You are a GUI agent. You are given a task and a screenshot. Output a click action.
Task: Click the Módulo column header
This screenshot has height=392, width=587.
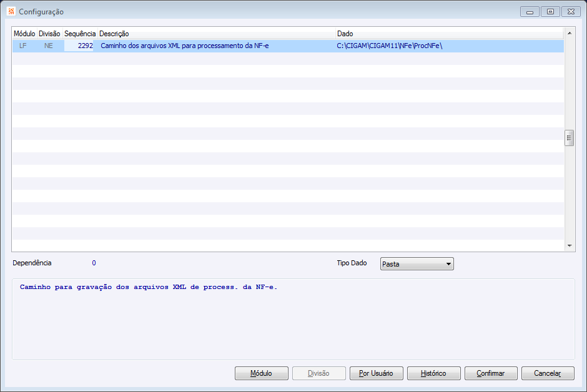pos(24,34)
